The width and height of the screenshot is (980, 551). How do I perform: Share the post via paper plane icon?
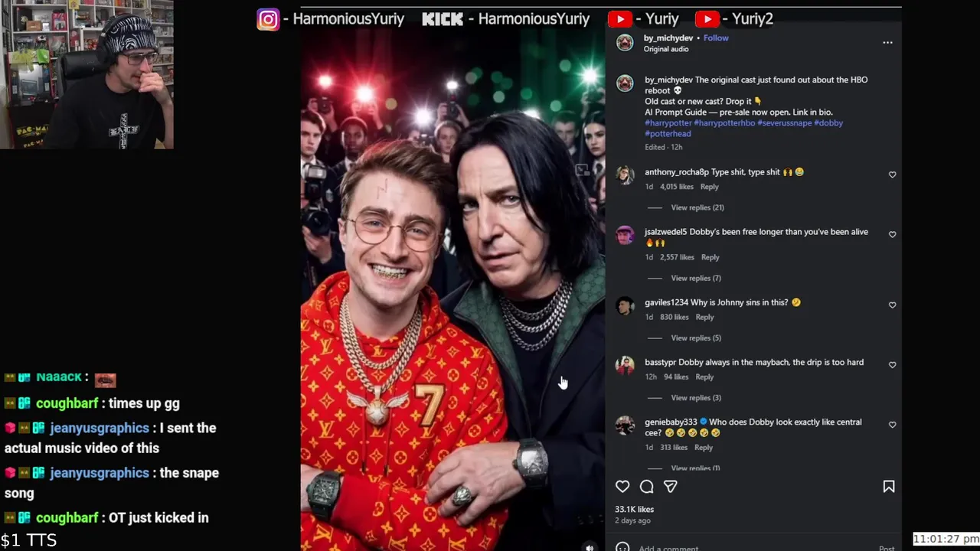(671, 487)
